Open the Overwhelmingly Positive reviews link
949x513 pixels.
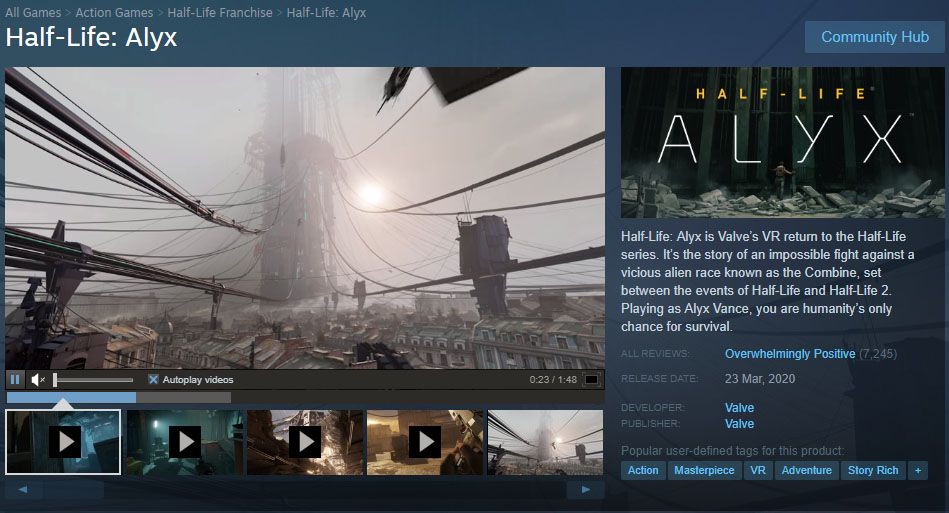coord(790,354)
